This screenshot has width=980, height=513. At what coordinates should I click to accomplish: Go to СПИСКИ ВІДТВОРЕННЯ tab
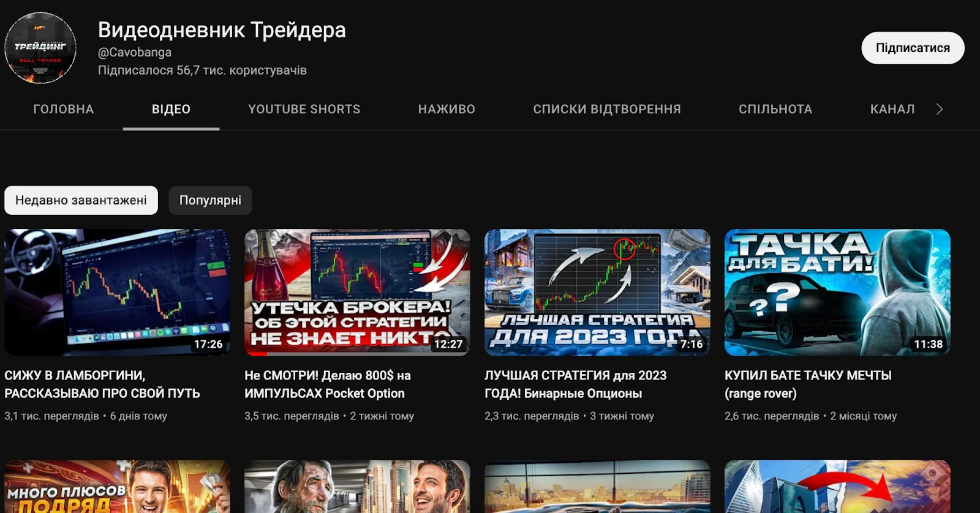(607, 109)
